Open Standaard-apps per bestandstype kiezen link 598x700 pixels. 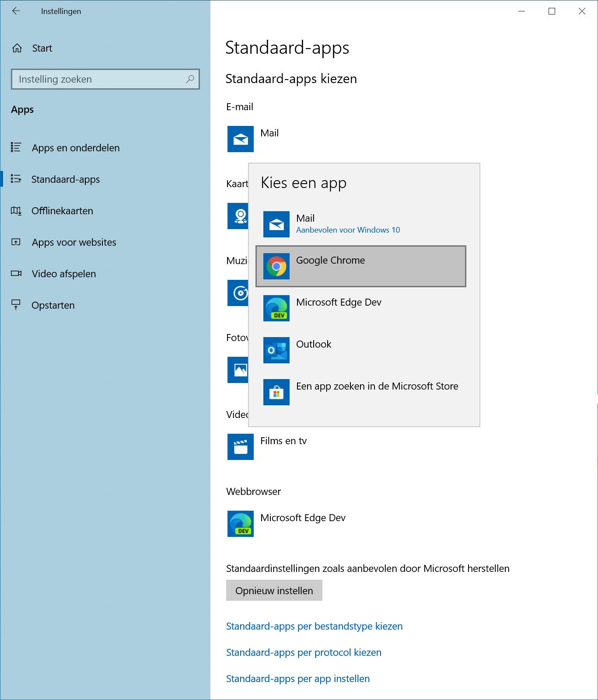click(x=314, y=626)
